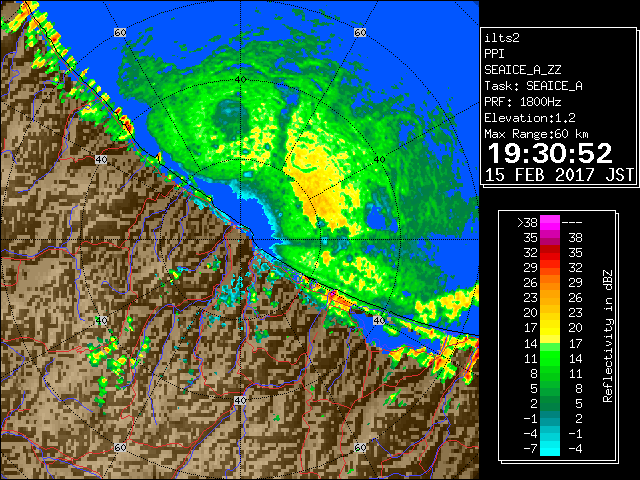Pick the dark green 2–5 dBZ legend swatch
The height and width of the screenshot is (480, 640).
(x=550, y=403)
